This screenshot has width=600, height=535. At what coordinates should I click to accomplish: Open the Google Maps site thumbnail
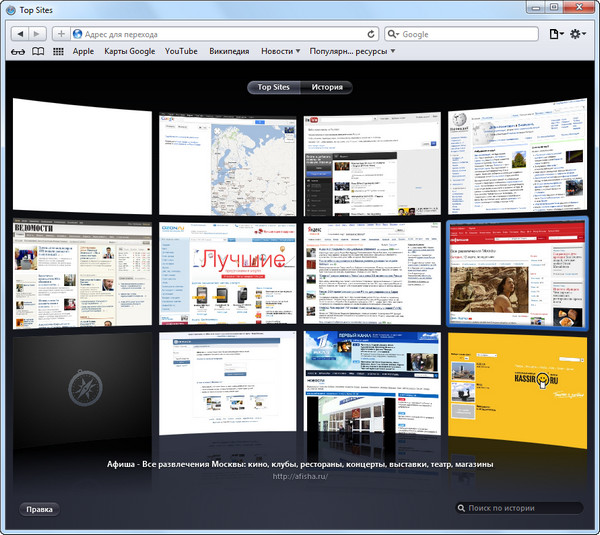[228, 163]
